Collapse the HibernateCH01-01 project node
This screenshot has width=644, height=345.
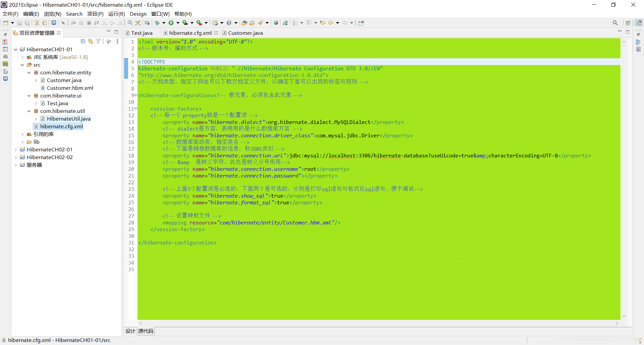tap(16, 50)
